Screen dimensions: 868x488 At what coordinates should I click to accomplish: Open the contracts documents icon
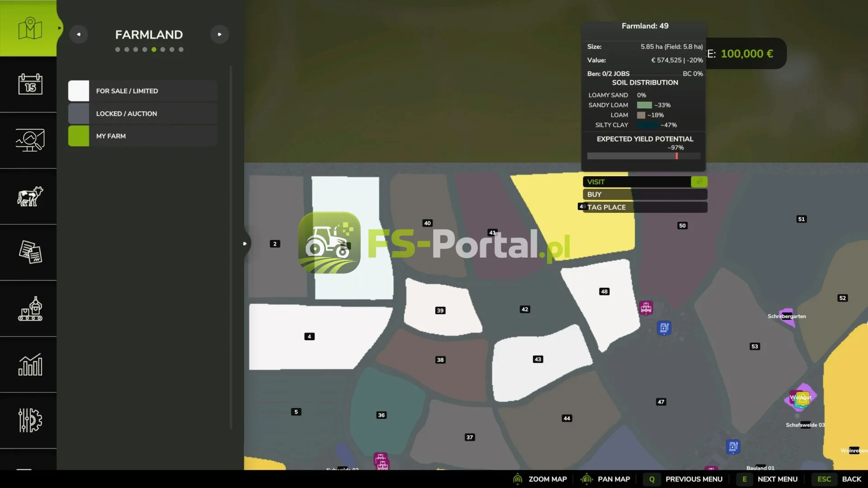(30, 252)
